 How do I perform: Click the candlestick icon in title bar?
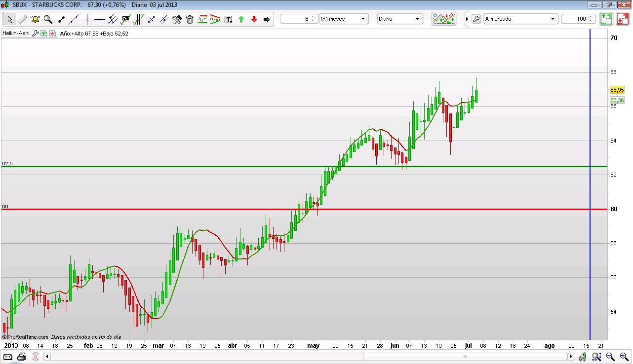pyautogui.click(x=6, y=4)
